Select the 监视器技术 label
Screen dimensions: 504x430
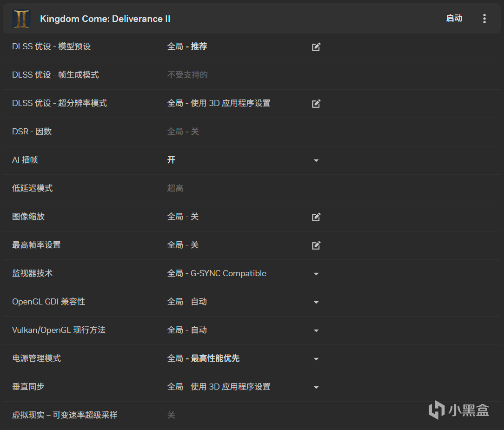point(32,273)
